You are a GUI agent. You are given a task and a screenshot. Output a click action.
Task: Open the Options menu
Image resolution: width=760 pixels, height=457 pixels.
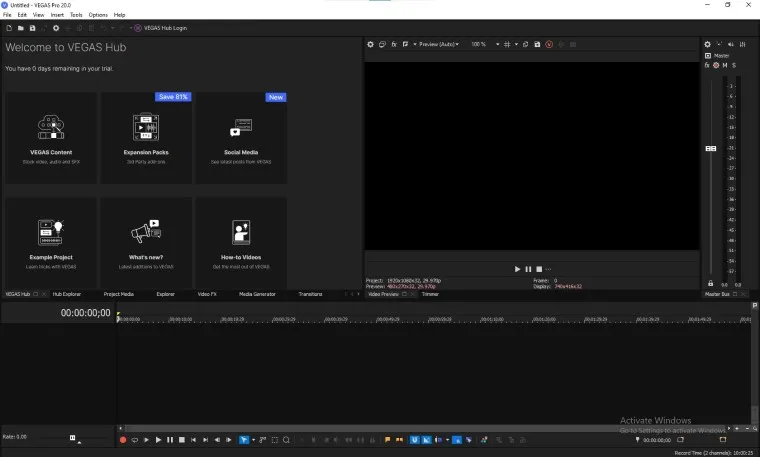coord(98,15)
